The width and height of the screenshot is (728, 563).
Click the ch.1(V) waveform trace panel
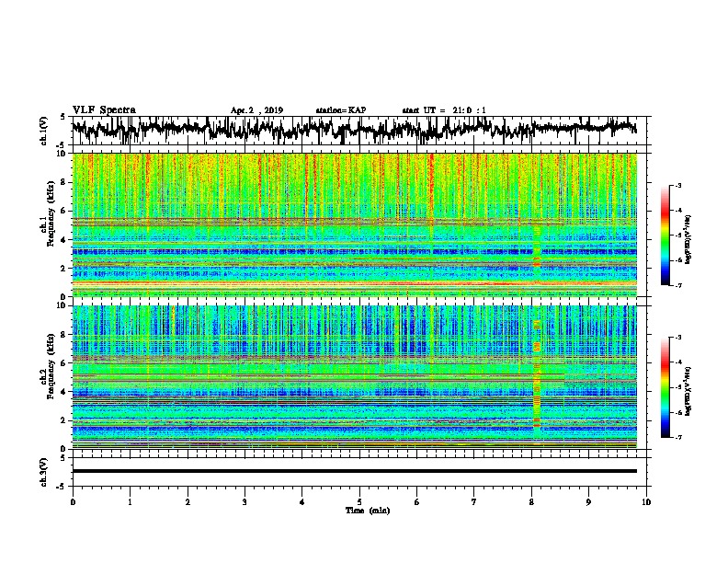[359, 131]
